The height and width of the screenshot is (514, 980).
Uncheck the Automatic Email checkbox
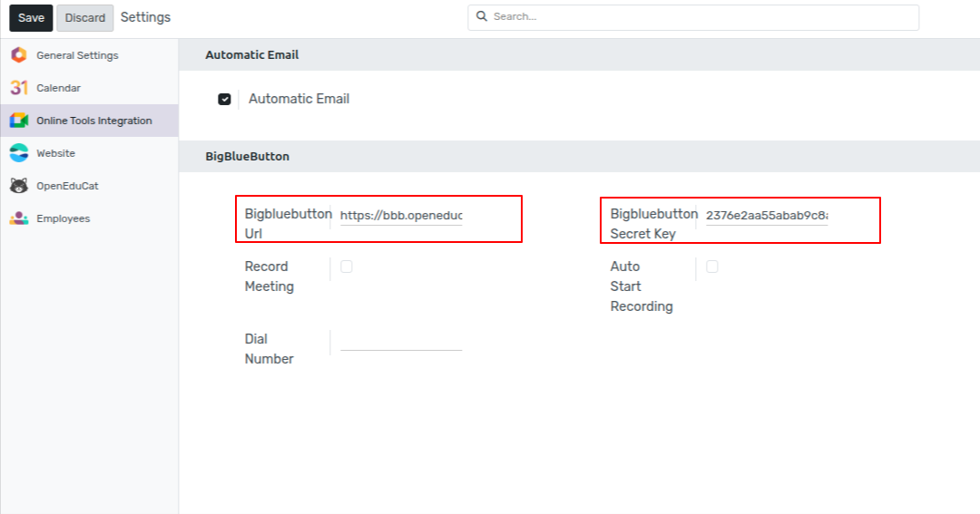click(x=224, y=100)
